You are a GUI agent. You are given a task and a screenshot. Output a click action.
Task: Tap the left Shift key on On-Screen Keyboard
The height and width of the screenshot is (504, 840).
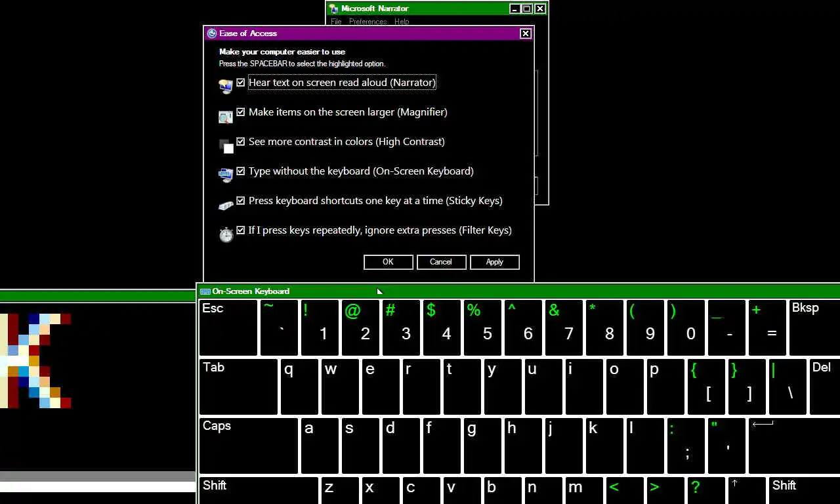[x=259, y=491]
